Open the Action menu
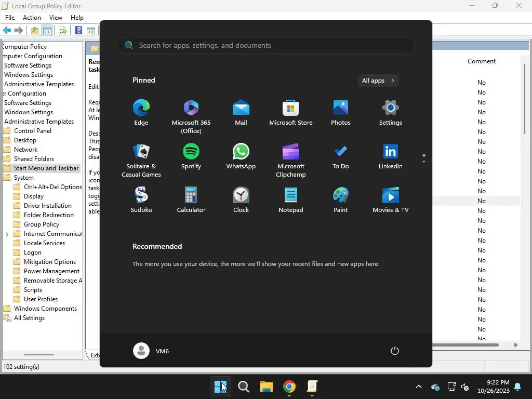The width and height of the screenshot is (532, 399). [32, 18]
